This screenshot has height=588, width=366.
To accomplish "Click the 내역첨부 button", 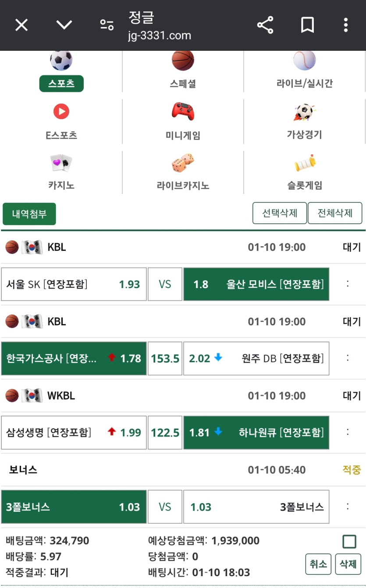I will click(x=29, y=214).
